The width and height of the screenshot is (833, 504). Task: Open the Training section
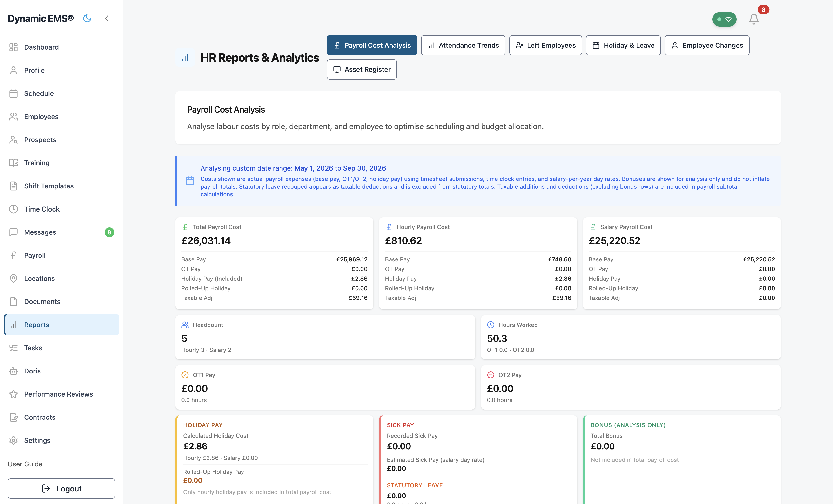[x=61, y=163]
